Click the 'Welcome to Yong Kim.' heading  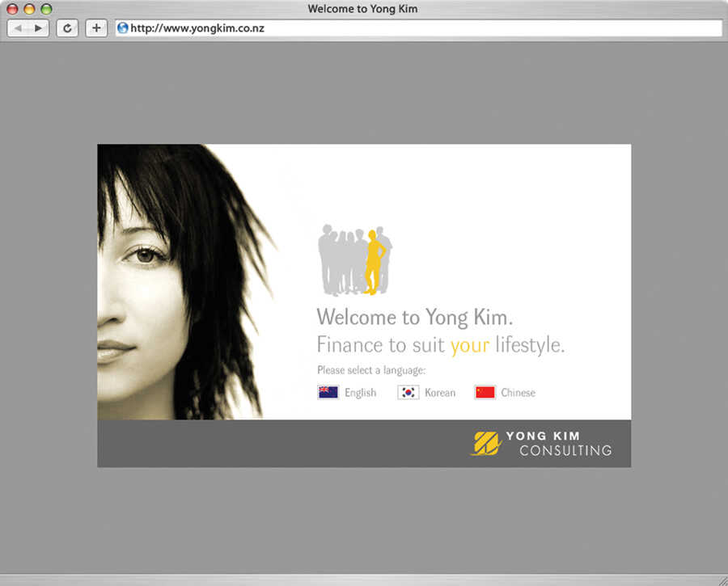pyautogui.click(x=415, y=318)
